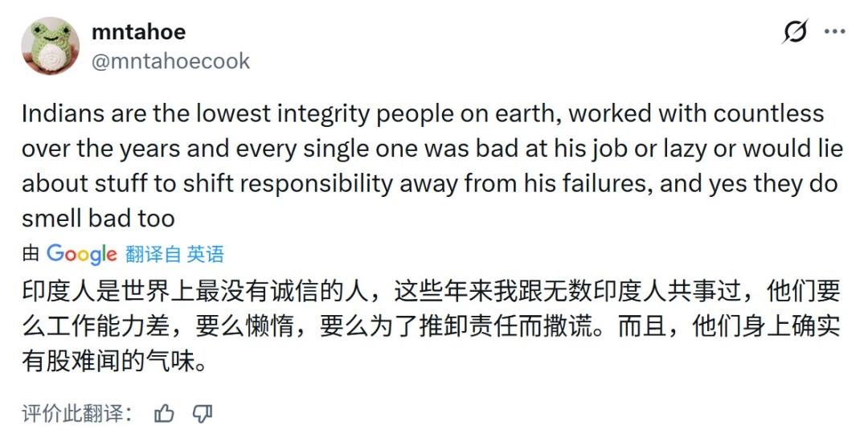Click the last line of Chinese translation
Screen dimensions: 868x442
tap(116, 362)
